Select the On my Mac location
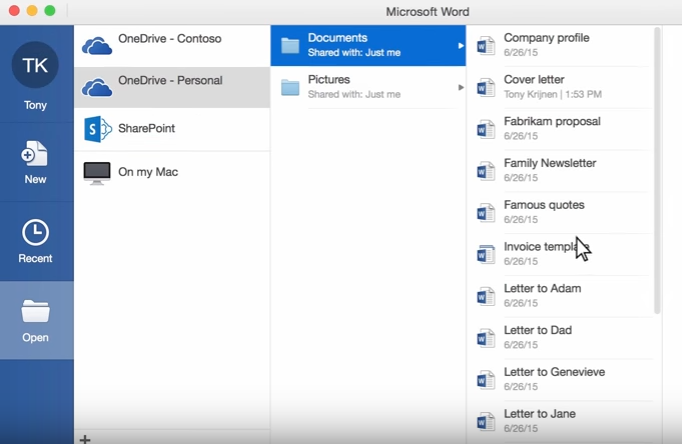The image size is (682, 444). pos(172,173)
